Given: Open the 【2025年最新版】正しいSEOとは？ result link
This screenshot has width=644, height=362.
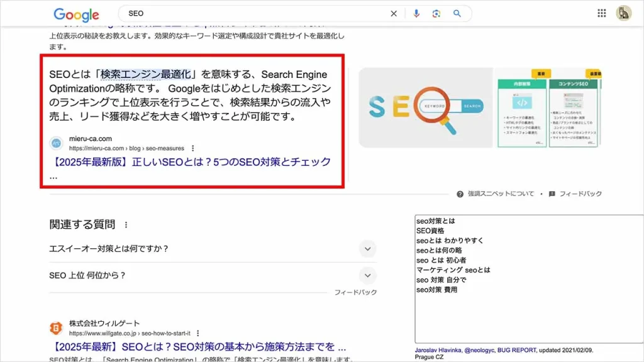Looking at the screenshot, I should [x=190, y=162].
